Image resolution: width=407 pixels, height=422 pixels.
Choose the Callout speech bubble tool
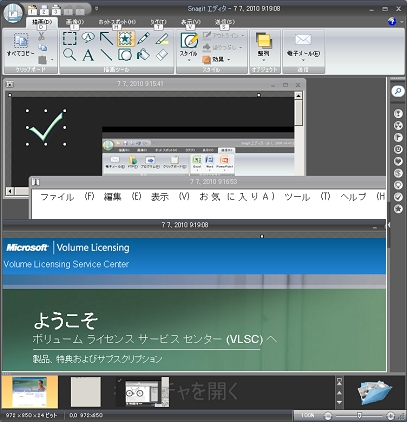pos(88,38)
